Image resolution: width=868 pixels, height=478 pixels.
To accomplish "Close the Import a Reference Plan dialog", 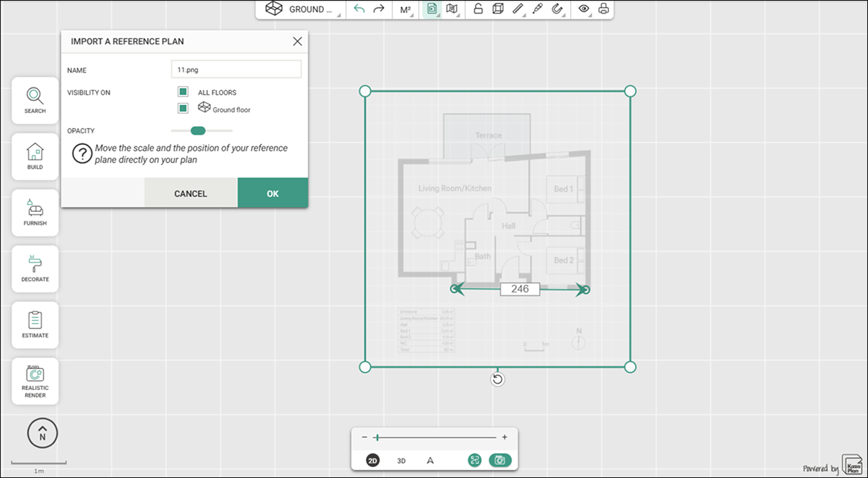I will (x=297, y=41).
